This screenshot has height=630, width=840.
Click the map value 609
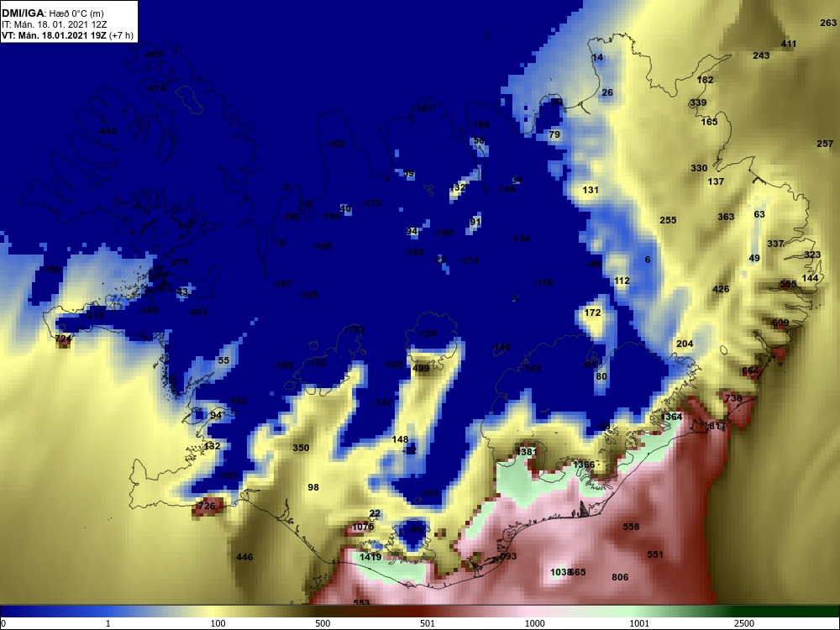(780, 323)
